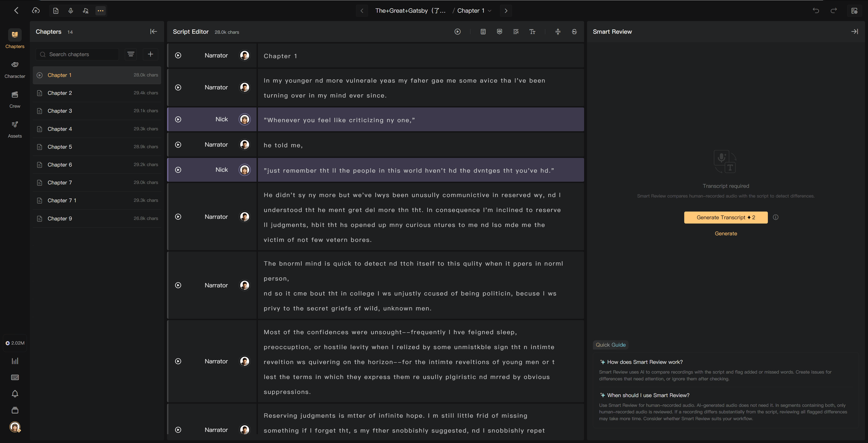Go to next chapter with right chevron
Screen dimensions: 868x443
point(506,11)
